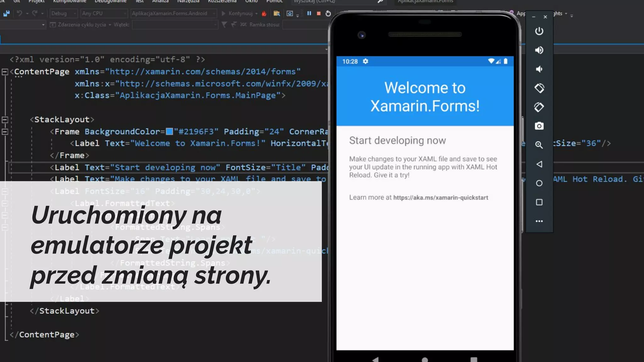Click lifecycle events icon beside Zdarzenia
The width and height of the screenshot is (644, 362).
pyautogui.click(x=53, y=25)
